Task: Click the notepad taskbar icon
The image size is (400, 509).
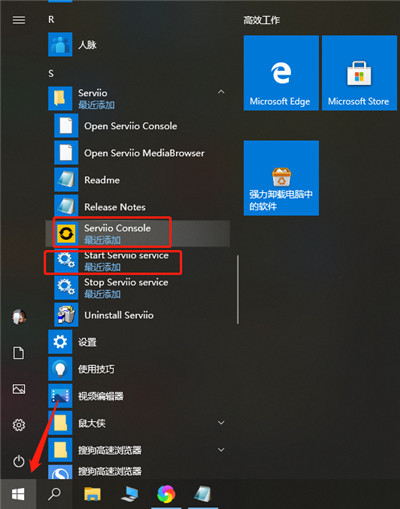Action: click(203, 494)
